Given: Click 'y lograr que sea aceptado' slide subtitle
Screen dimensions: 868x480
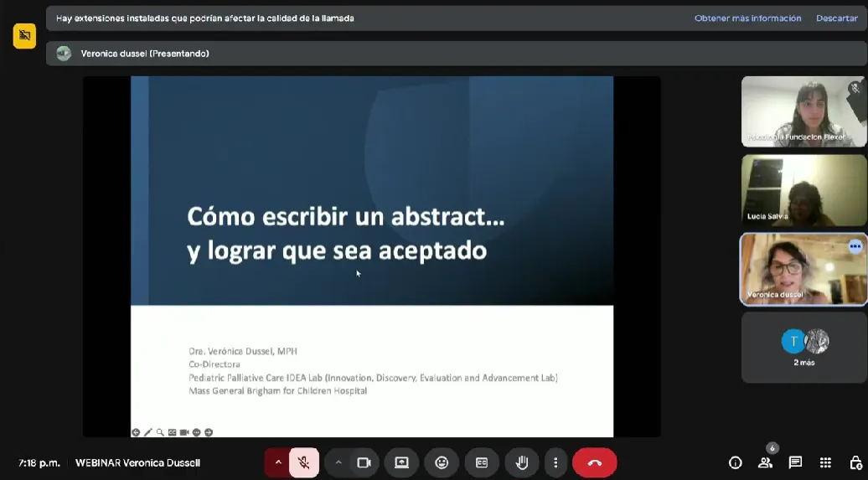Looking at the screenshot, I should point(337,250).
